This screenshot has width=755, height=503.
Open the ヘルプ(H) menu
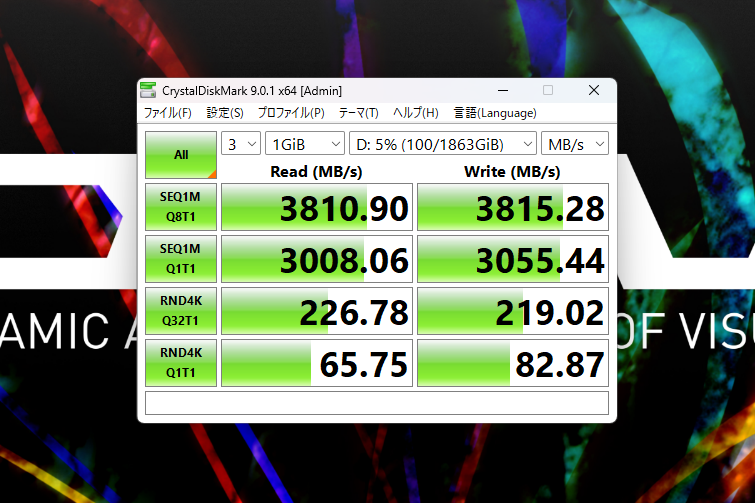[416, 113]
